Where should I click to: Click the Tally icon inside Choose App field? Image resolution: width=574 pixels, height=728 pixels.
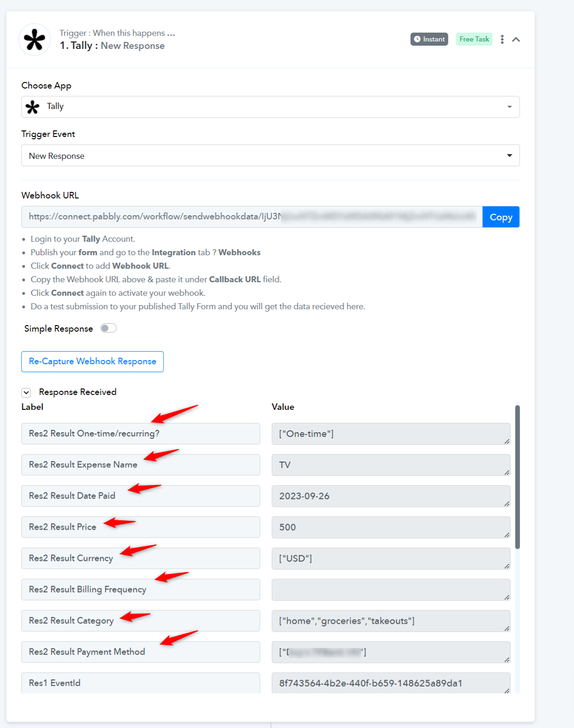point(33,107)
